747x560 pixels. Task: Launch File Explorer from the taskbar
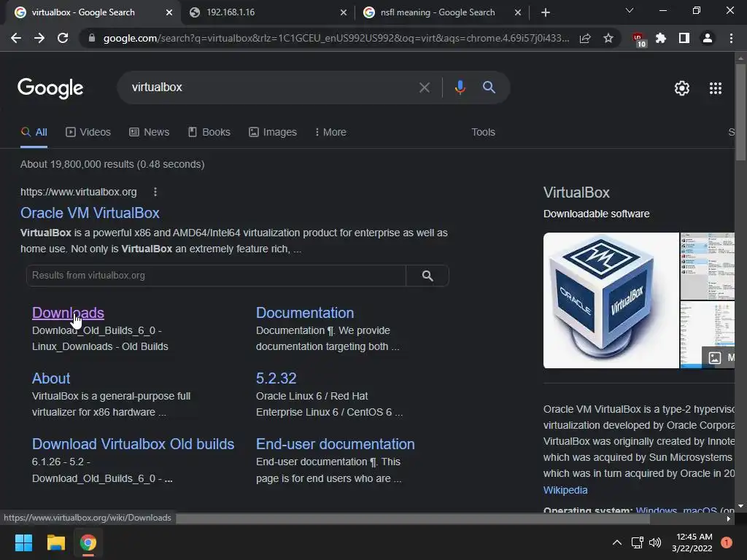55,542
